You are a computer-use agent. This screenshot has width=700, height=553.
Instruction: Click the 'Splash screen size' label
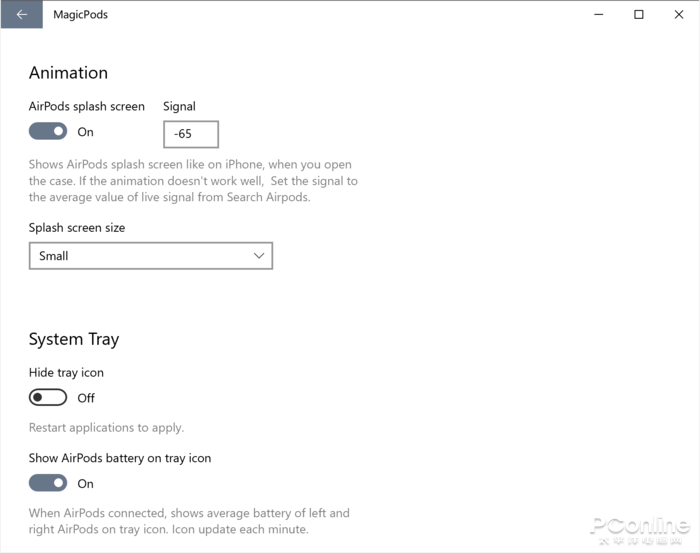click(77, 228)
